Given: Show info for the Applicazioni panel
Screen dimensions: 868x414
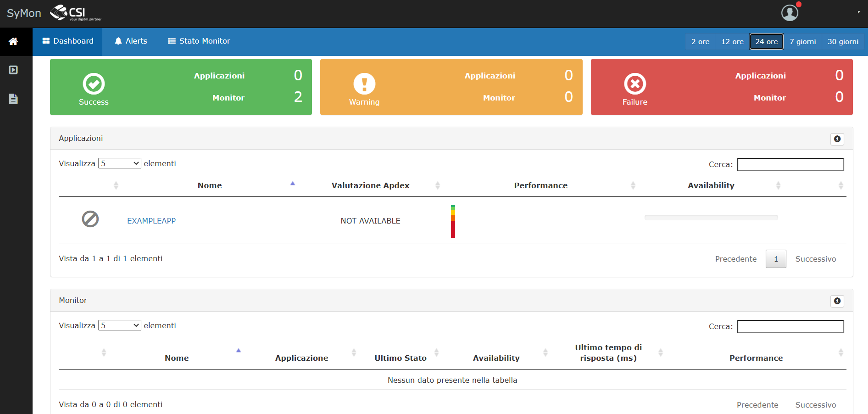Looking at the screenshot, I should [x=837, y=139].
